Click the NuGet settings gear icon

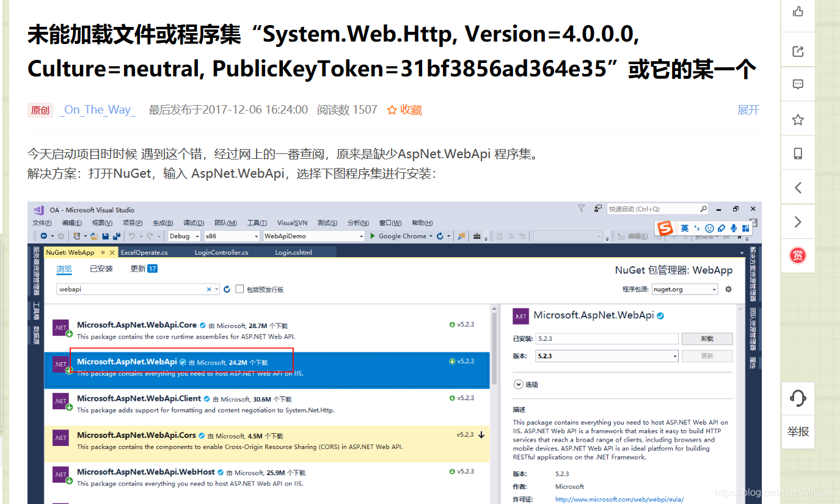pos(728,289)
